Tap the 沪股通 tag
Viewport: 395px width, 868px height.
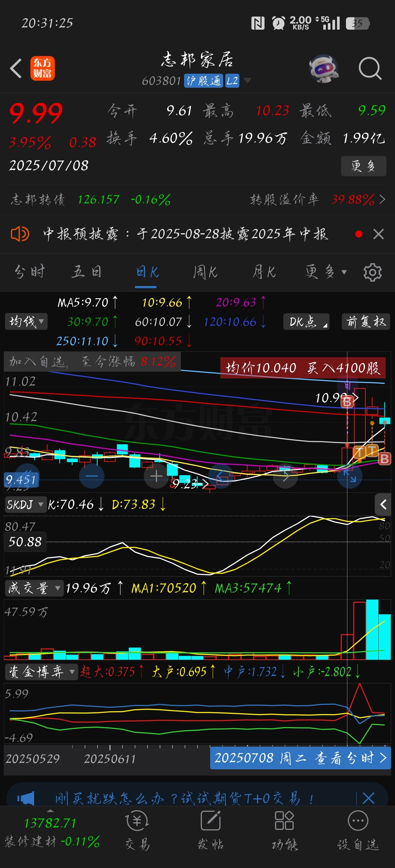click(x=203, y=81)
